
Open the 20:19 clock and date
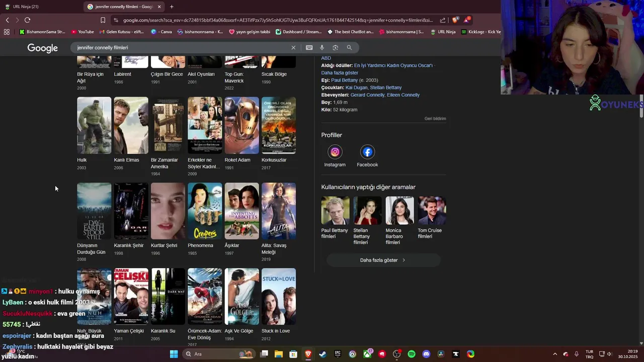(628, 354)
